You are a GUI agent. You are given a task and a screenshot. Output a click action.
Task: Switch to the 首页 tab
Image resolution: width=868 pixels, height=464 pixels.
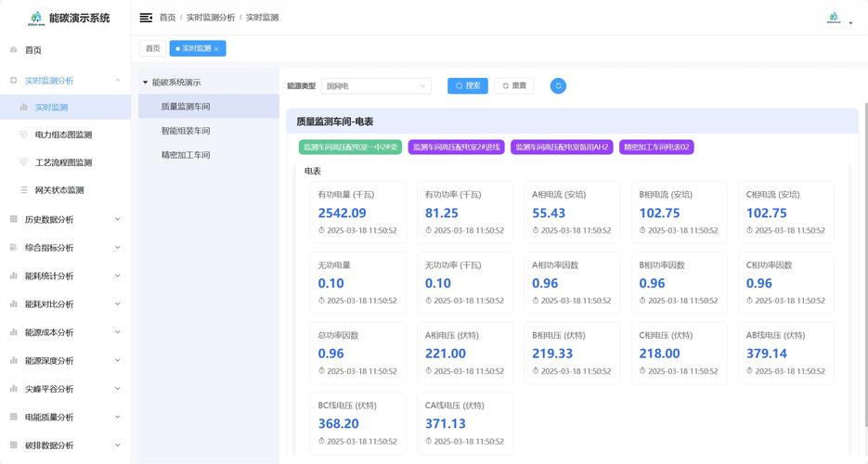[153, 48]
